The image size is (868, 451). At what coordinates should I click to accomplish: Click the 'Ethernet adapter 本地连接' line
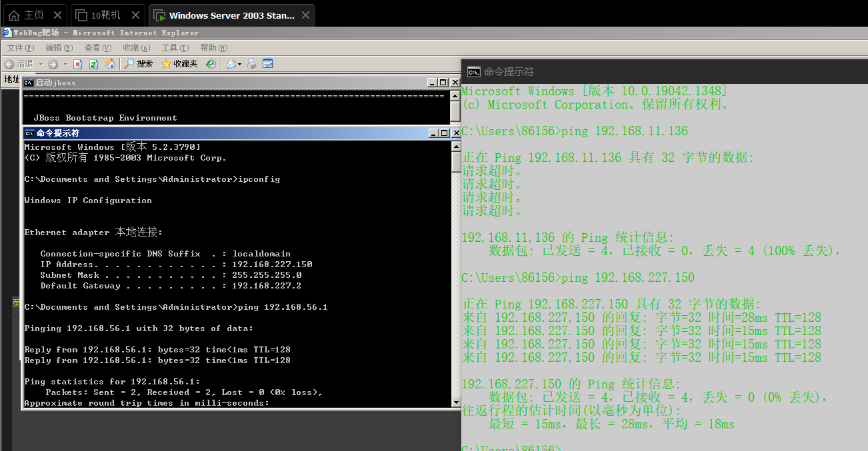[x=93, y=232]
